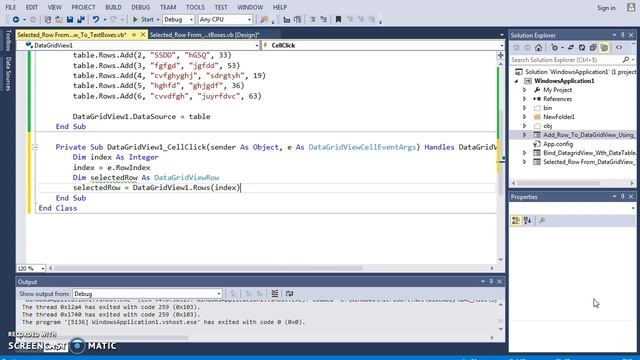The width and height of the screenshot is (640, 360).
Task: Open the Data Sources side tab
Action: 8,73
